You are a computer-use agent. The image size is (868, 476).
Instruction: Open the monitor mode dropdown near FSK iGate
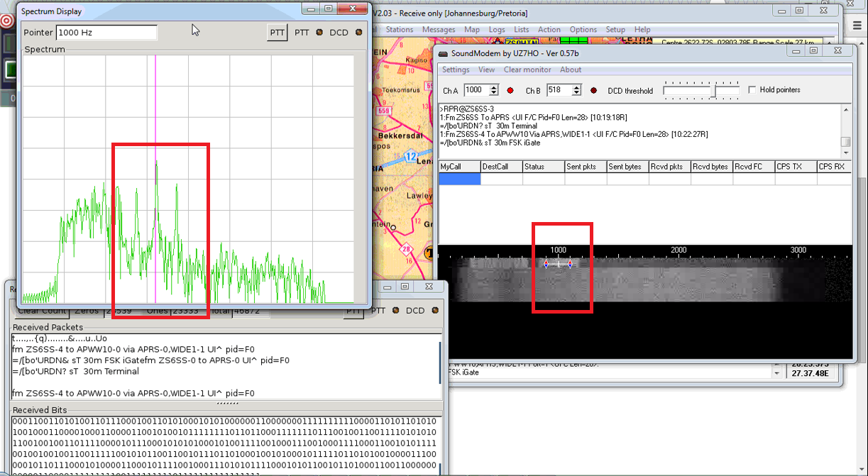click(x=776, y=372)
